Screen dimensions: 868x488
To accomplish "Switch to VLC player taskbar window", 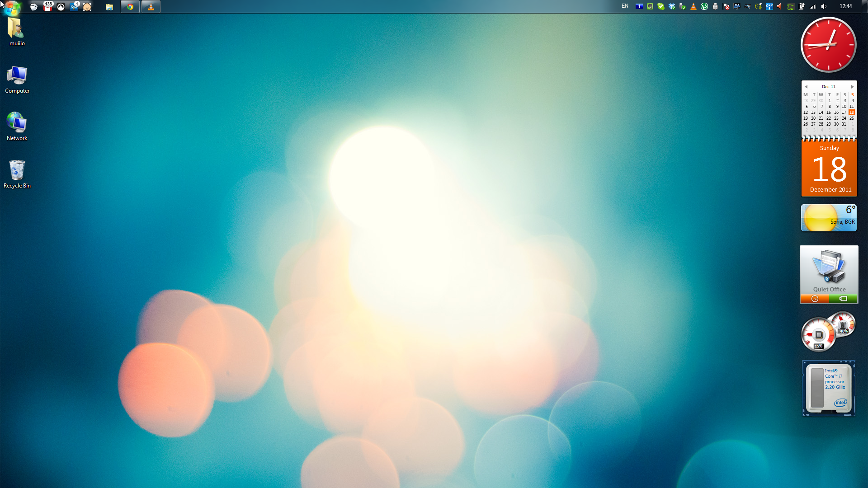I will click(x=151, y=7).
